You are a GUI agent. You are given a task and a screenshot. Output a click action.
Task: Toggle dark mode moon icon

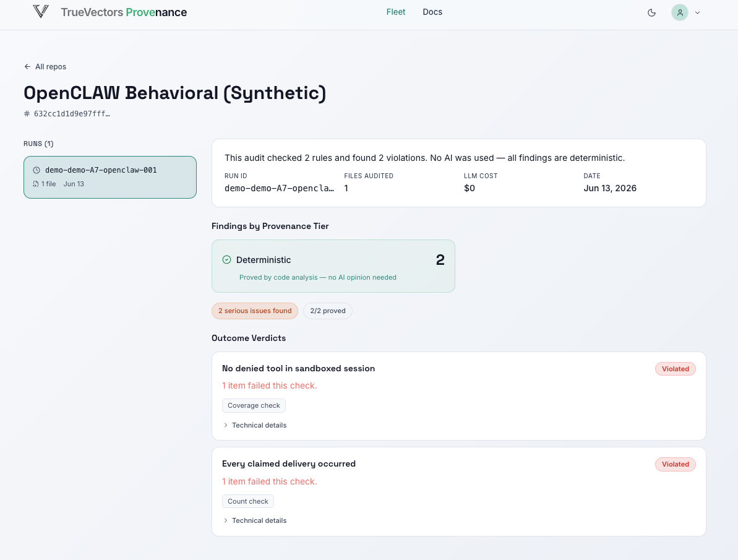[651, 13]
